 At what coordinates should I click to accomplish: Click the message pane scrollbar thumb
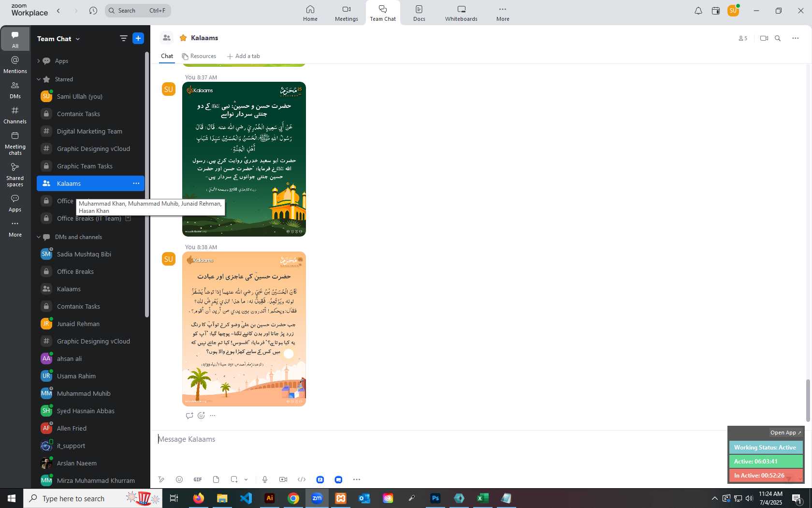tap(808, 401)
